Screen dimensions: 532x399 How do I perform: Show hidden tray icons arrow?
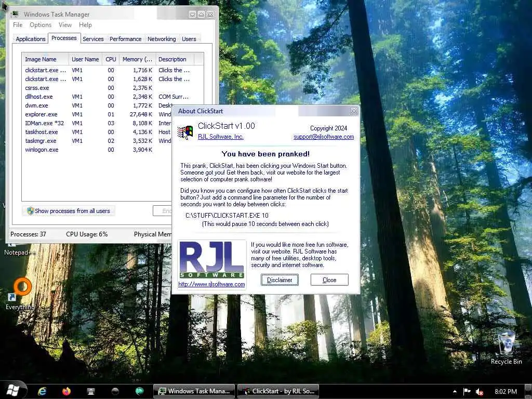pos(455,391)
